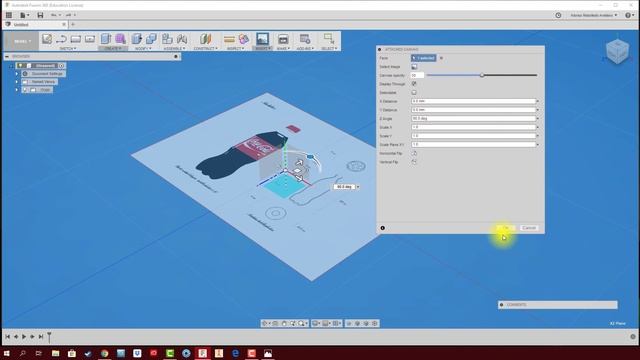Click the Add-Ins scripts icon

coord(304,39)
